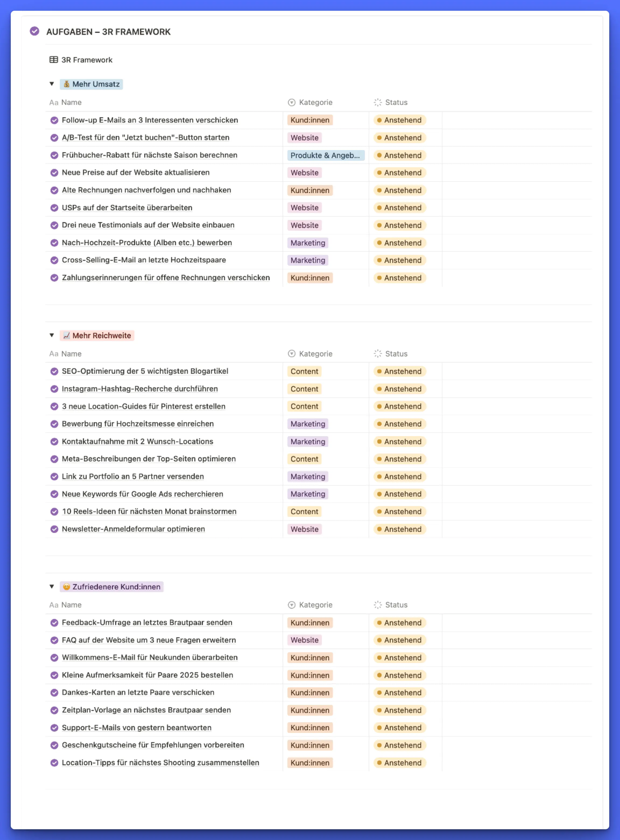Viewport: 620px width, 840px height.
Task: Click the smiley icon in Zufriedenere Kund:innen
Action: [66, 586]
